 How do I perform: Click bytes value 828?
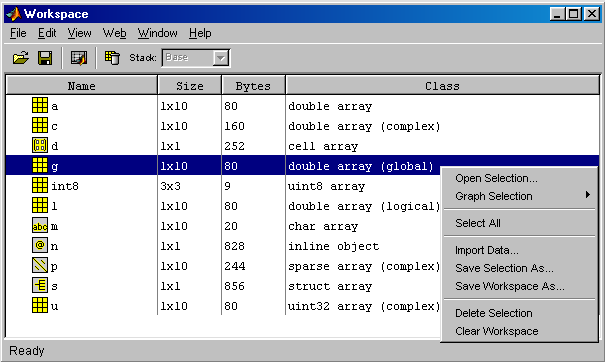234,246
